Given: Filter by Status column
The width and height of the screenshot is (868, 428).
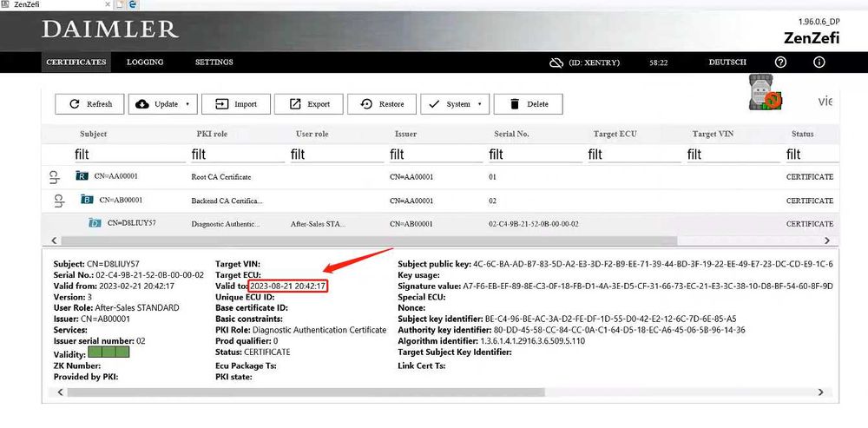Looking at the screenshot, I should 812,155.
